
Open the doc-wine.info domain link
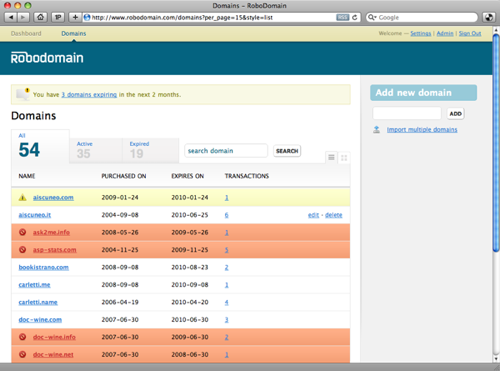click(x=54, y=337)
